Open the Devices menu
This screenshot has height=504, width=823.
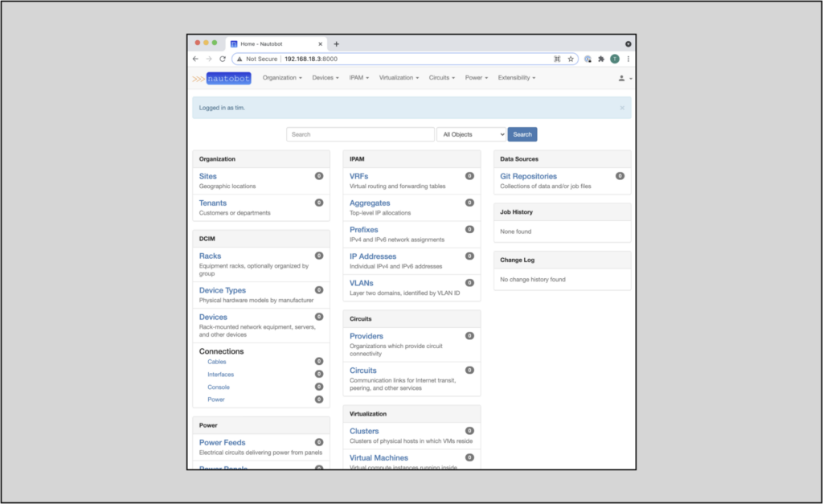point(326,78)
